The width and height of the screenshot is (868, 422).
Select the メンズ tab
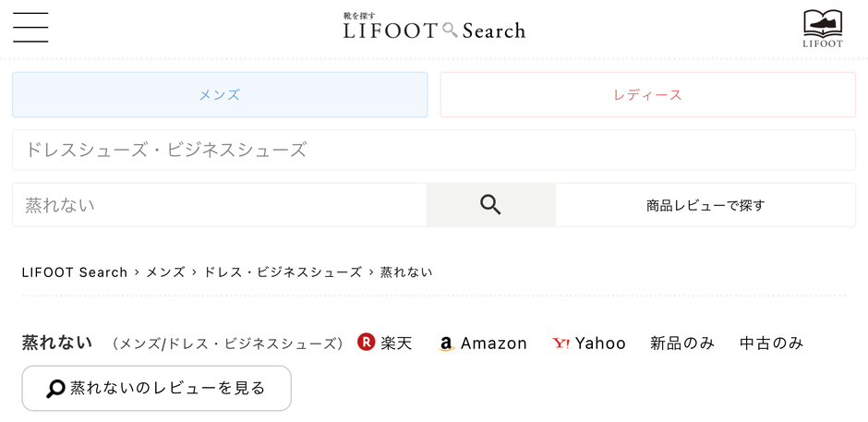point(220,95)
